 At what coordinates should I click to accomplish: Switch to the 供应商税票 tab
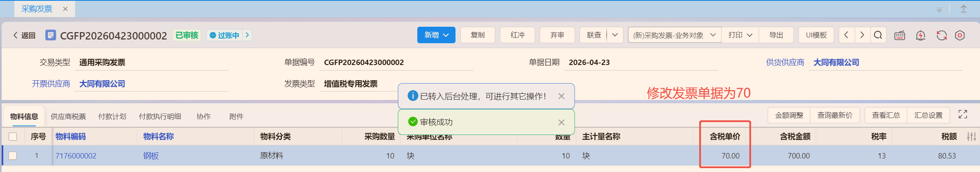pyautogui.click(x=68, y=116)
